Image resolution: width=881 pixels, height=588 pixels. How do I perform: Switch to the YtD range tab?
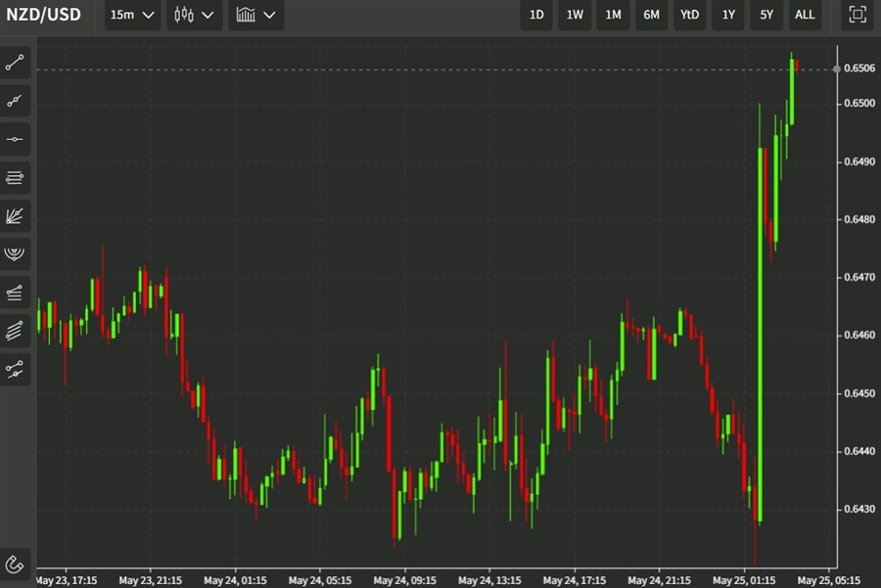coord(688,15)
